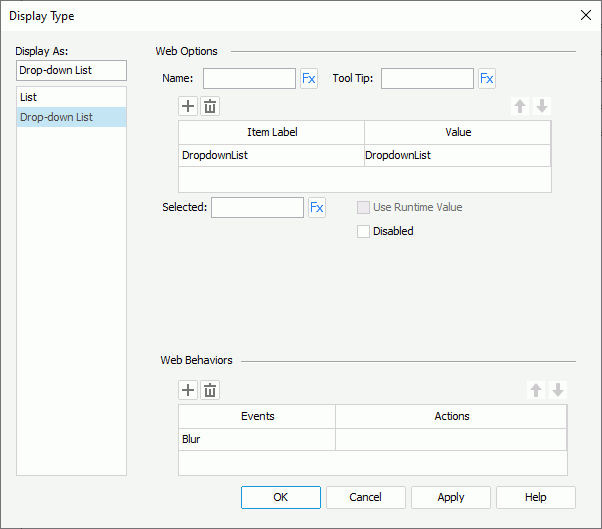Move Web Options item down
Image resolution: width=602 pixels, height=529 pixels.
(x=542, y=106)
